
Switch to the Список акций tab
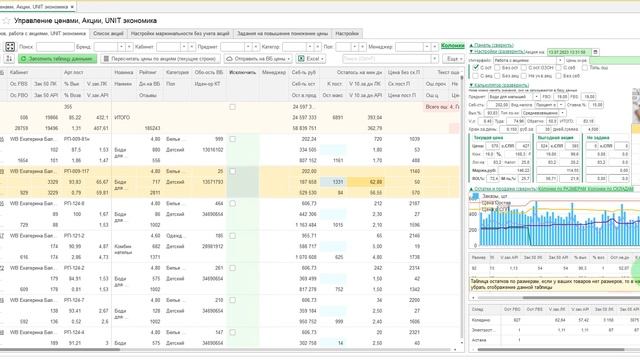108,33
